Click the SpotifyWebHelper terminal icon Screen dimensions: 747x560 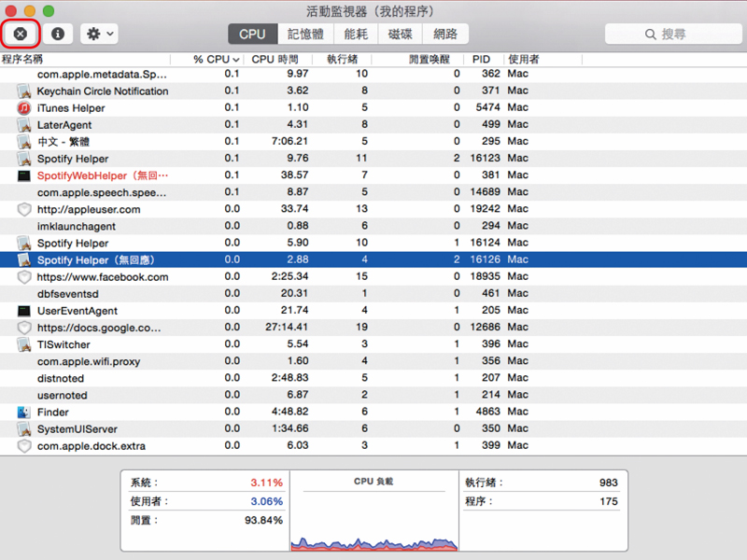(x=24, y=175)
